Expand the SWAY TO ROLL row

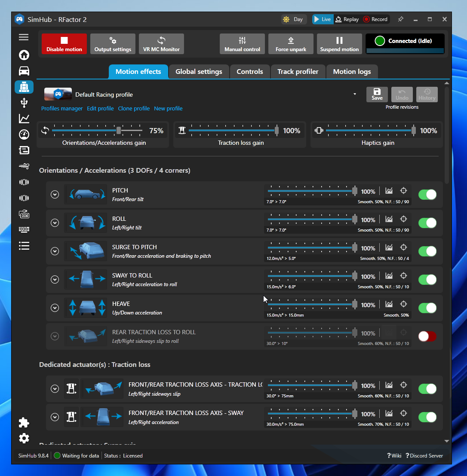point(55,279)
